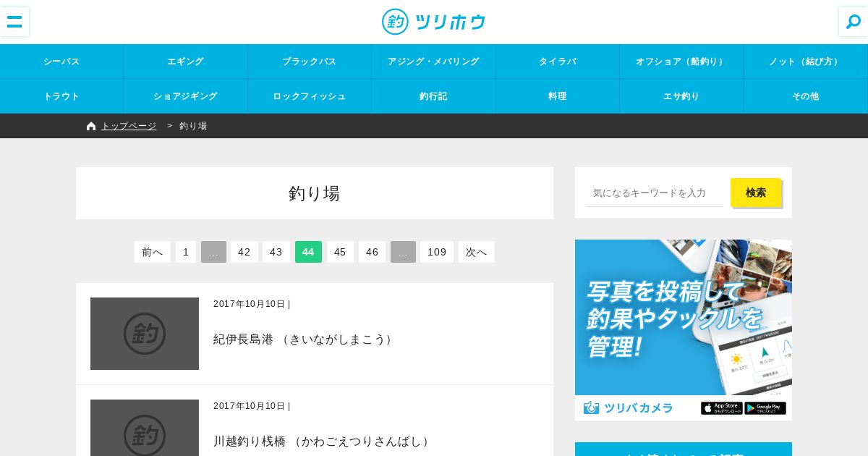
Task: Open the 紀伊長島港 thumbnail image
Action: (x=145, y=334)
